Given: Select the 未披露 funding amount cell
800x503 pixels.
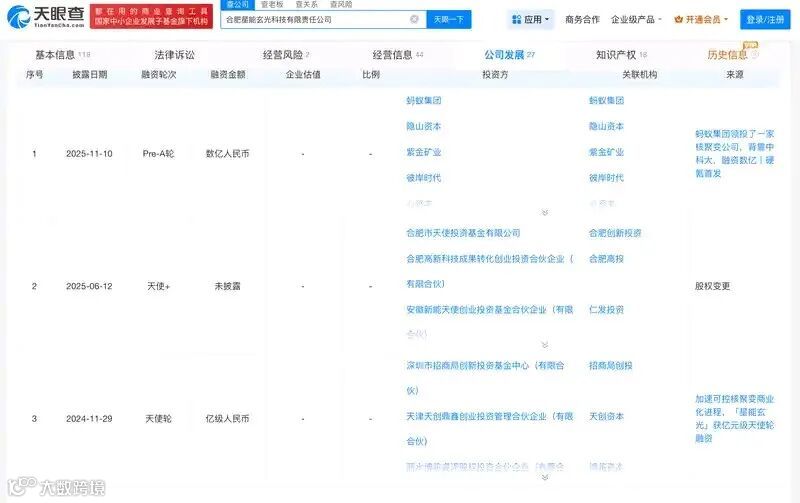Looking at the screenshot, I should click(228, 286).
